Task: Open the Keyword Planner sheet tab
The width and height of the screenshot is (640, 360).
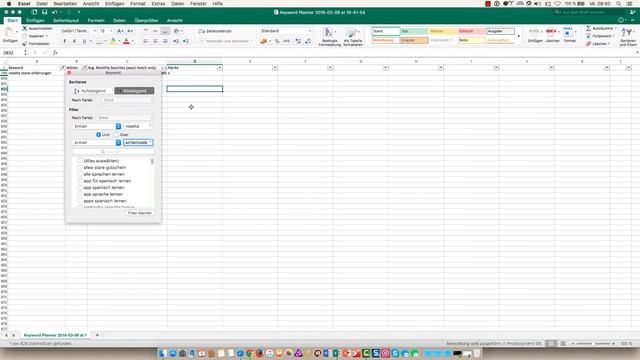Action: 55,335
